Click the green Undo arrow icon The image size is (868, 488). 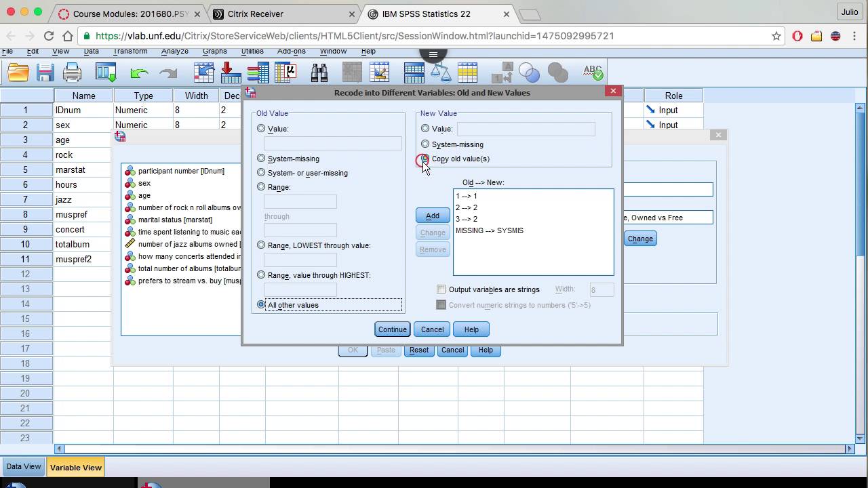(x=139, y=73)
